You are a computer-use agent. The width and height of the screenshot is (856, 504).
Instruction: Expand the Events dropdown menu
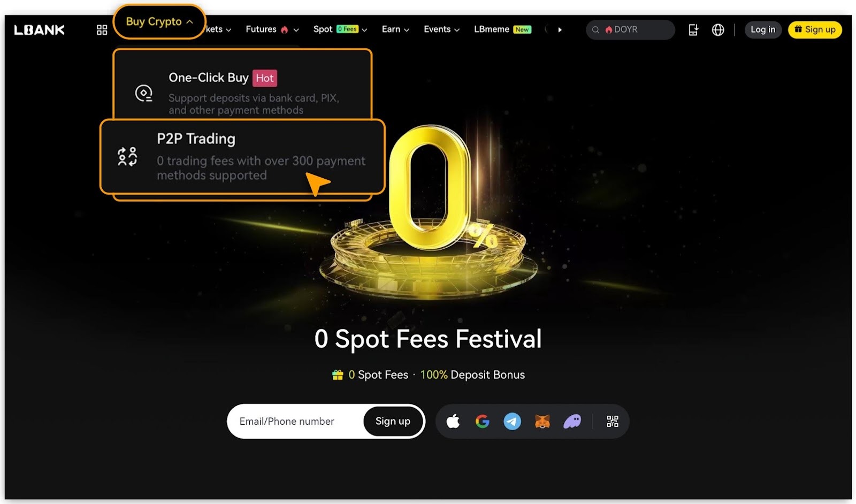click(442, 29)
